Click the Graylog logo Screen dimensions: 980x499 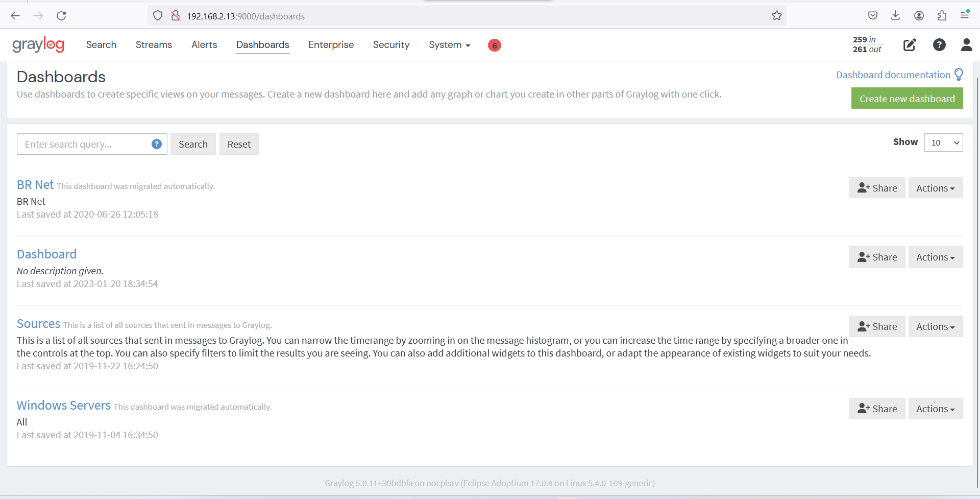38,44
